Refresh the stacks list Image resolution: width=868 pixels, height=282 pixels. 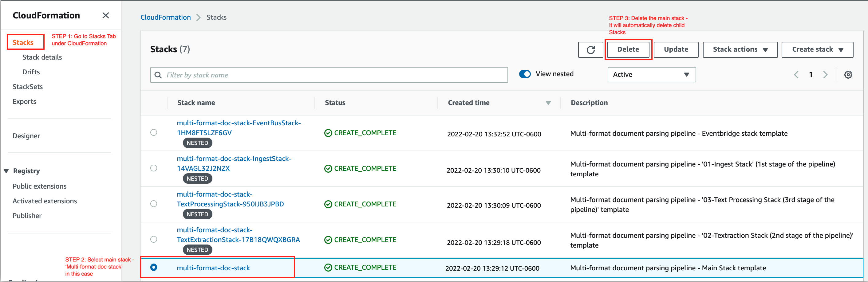pos(590,50)
